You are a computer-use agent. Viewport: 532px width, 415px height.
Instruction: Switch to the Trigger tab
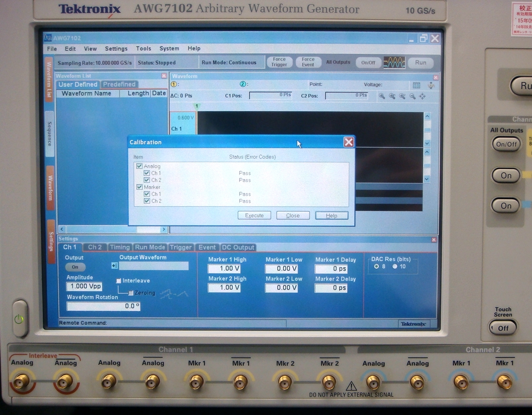[181, 247]
